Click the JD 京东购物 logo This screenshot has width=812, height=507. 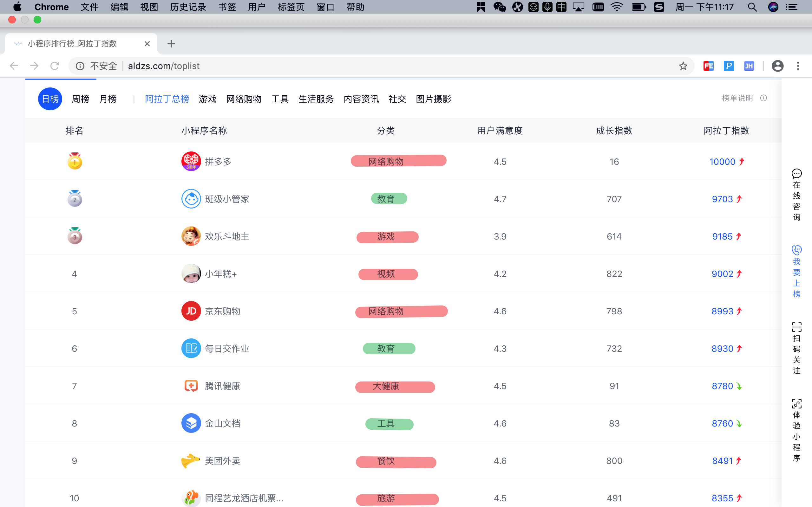tap(191, 311)
